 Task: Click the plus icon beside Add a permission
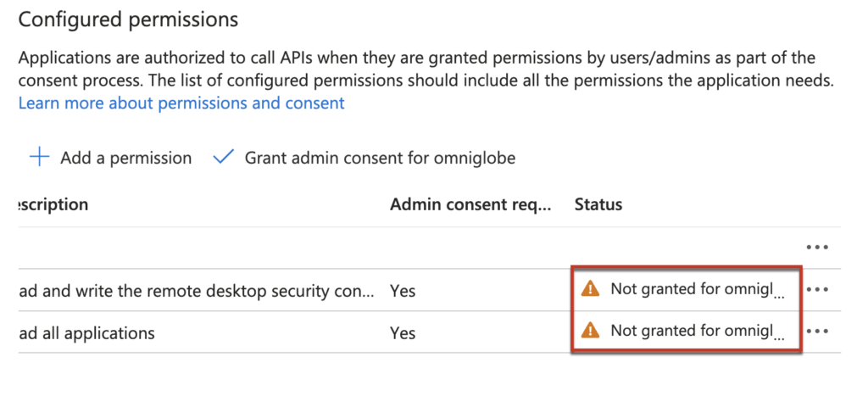[39, 158]
